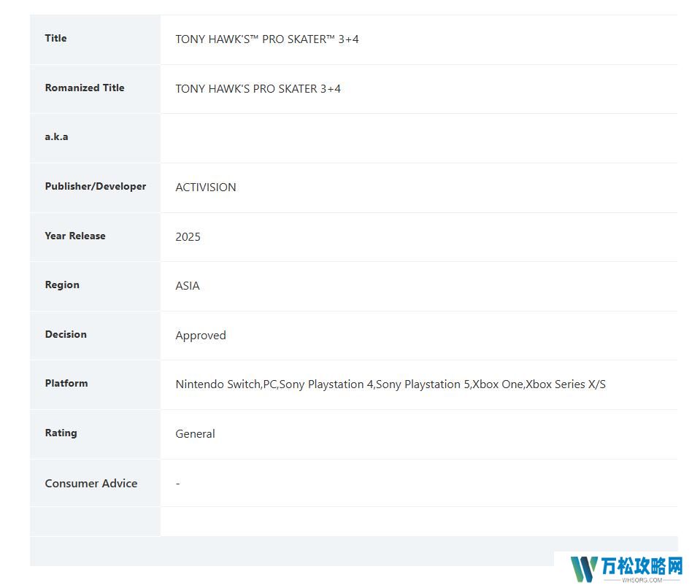The width and height of the screenshot is (700, 588).
Task: Select the Approved decision value
Action: coord(201,336)
